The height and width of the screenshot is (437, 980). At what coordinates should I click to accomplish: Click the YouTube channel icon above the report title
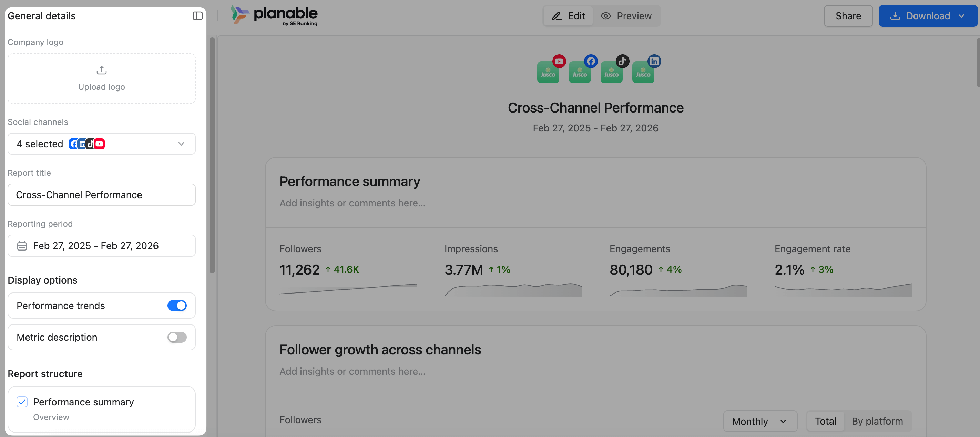tap(559, 61)
